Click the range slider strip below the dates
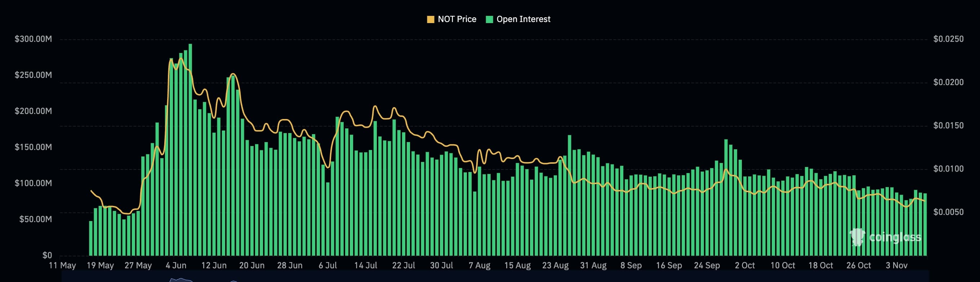 pyautogui.click(x=495, y=276)
